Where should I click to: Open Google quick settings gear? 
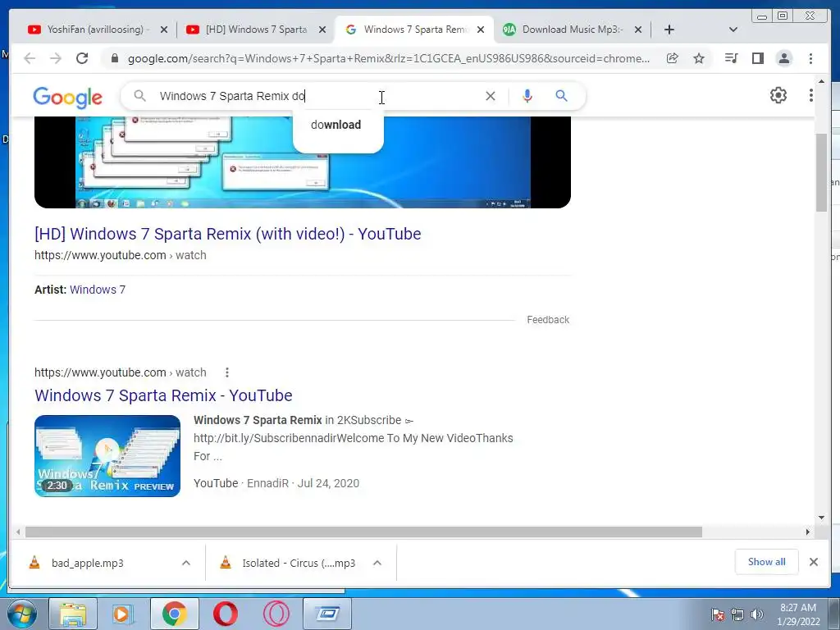pyautogui.click(x=778, y=95)
